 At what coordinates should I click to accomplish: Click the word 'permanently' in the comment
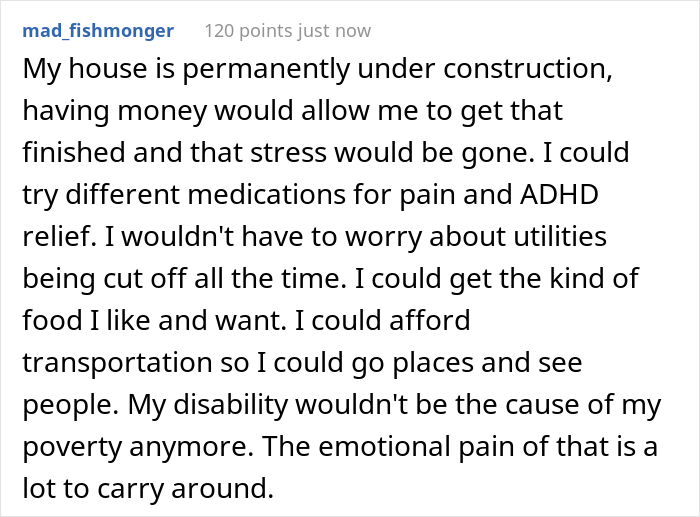tap(266, 70)
